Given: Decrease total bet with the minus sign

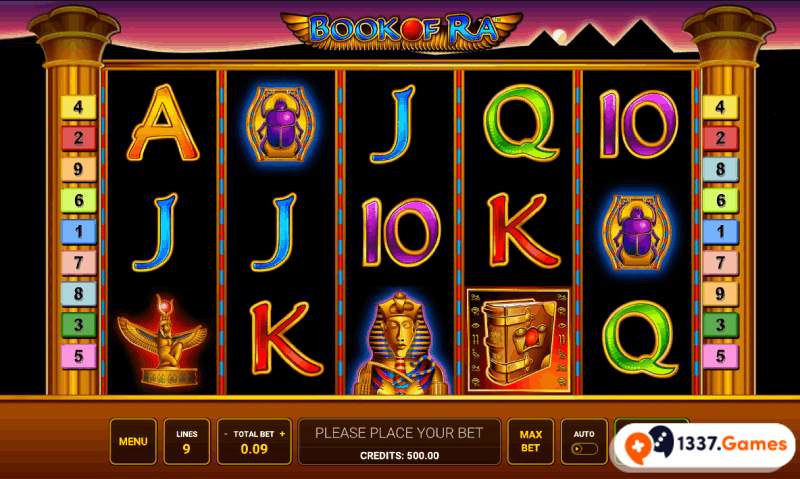Looking at the screenshot, I should point(226,434).
